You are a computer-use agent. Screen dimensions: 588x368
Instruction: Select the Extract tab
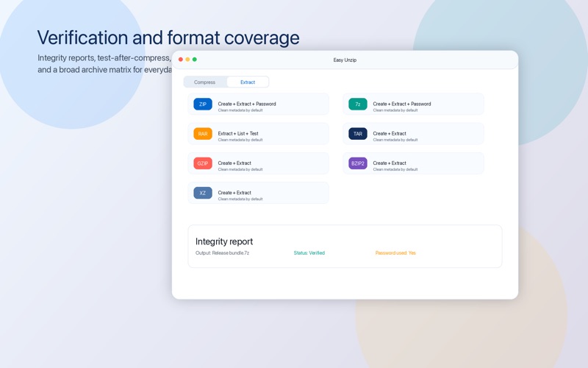pos(248,82)
